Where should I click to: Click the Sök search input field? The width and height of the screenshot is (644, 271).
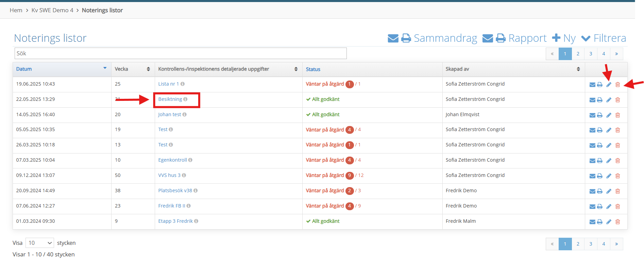tap(181, 53)
